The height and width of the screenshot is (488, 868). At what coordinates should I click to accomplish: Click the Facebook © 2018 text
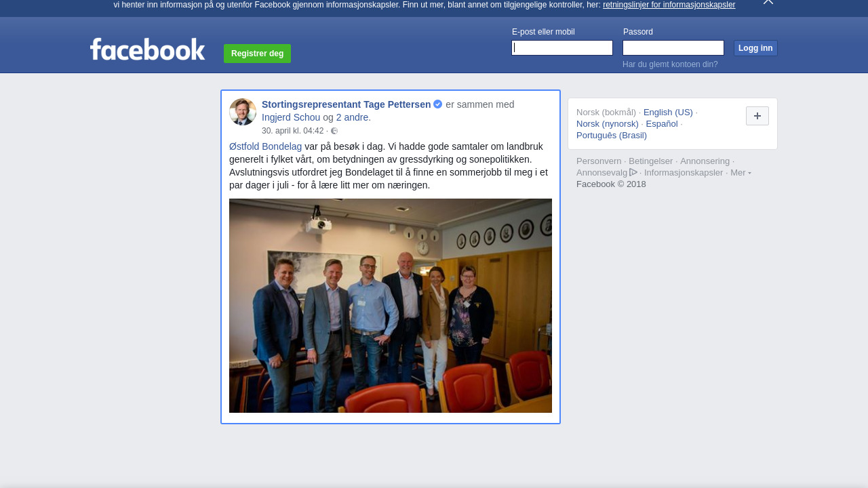[x=611, y=184]
